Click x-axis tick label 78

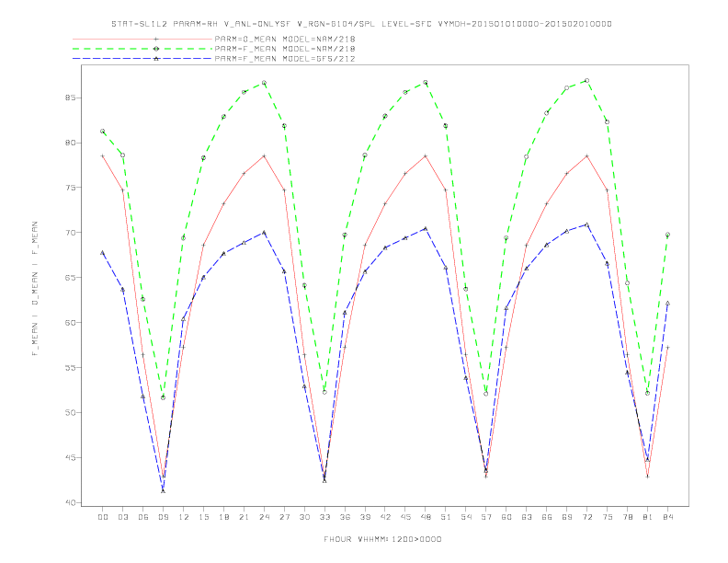(628, 517)
